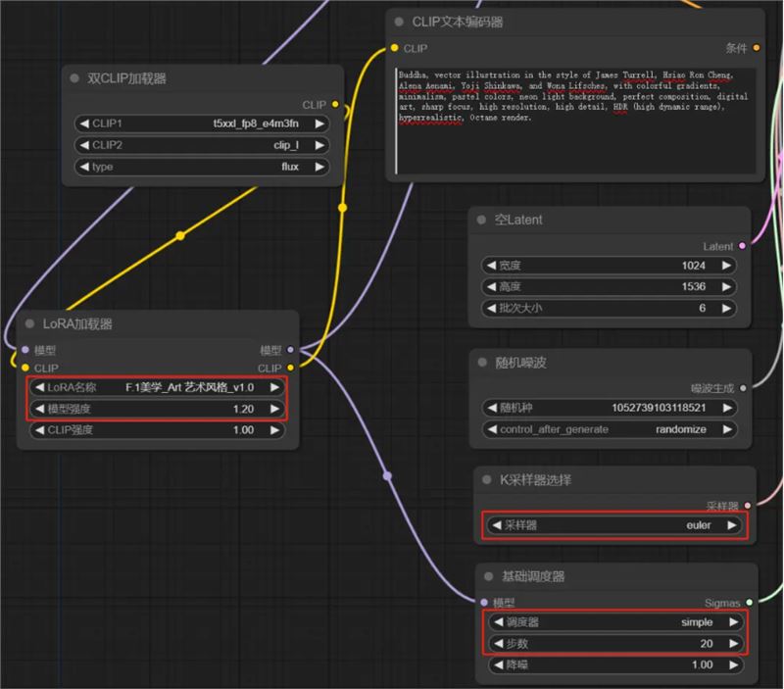
Task: Click the LoRA加载器 CLIP output port
Action: click(x=290, y=368)
